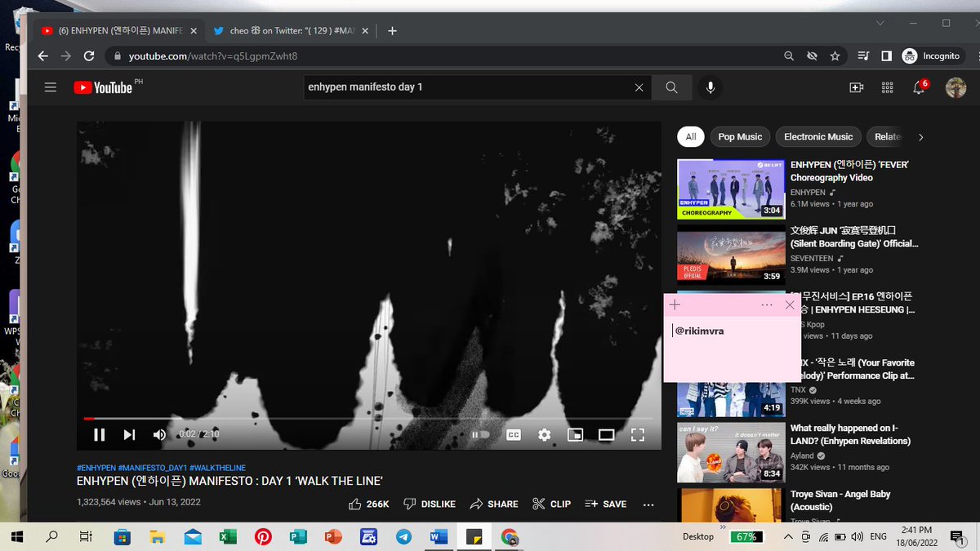Open Sticky Notes from the taskbar
This screenshot has height=551, width=980.
click(x=474, y=537)
